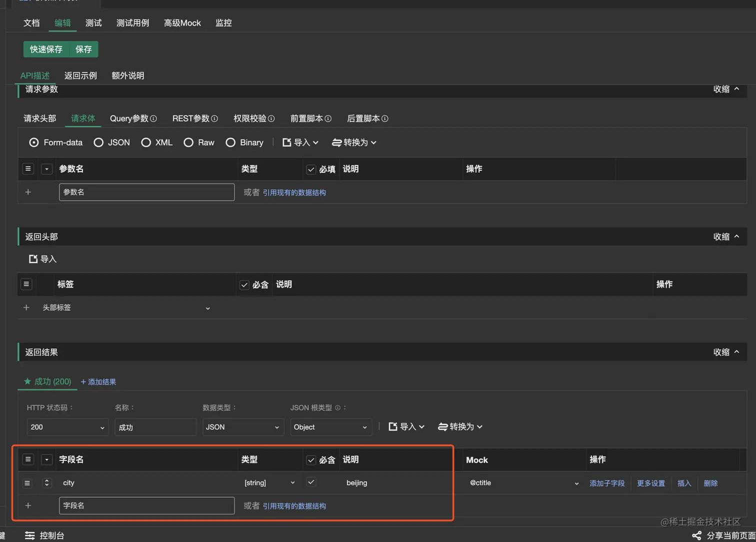Viewport: 756px width, 542px height.
Task: Select the XML radio button
Action: [146, 143]
